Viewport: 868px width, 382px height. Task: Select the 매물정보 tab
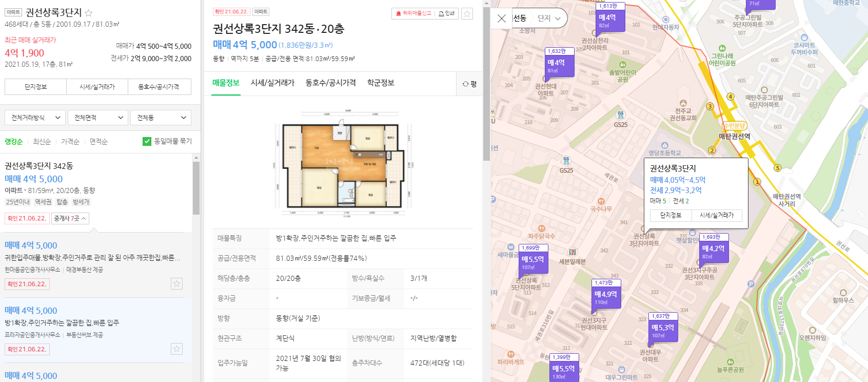(226, 83)
